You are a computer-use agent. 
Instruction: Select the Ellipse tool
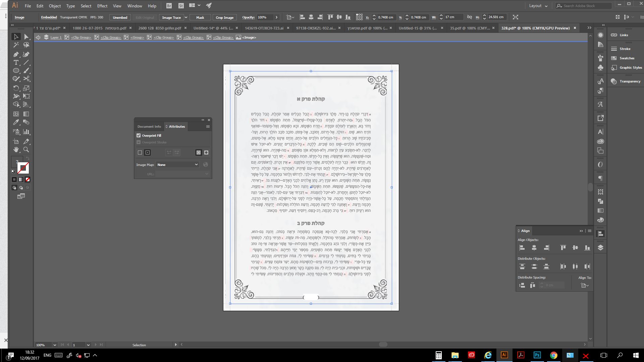click(x=16, y=71)
